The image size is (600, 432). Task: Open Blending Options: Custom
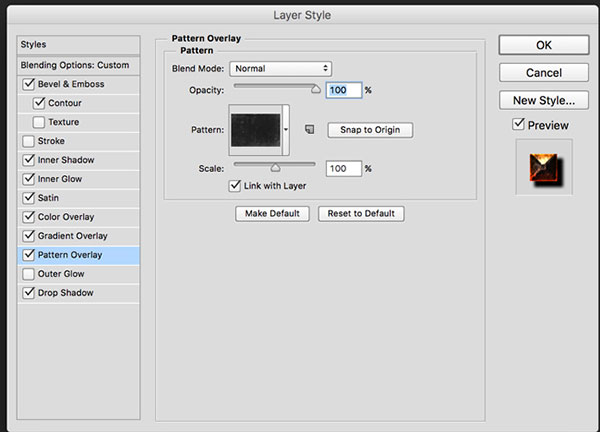pyautogui.click(x=78, y=65)
